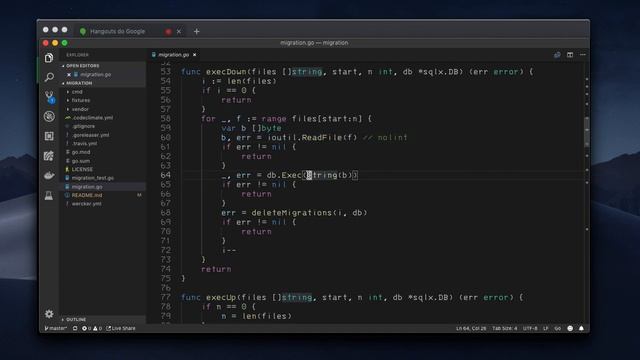Close the migration.go editor tab
This screenshot has height=360, width=640.
(x=195, y=55)
